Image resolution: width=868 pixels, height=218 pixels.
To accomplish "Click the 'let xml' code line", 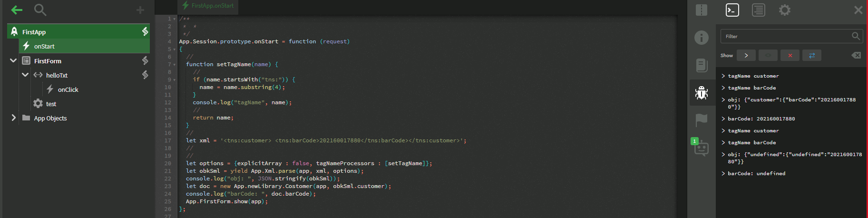I will click(326, 141).
